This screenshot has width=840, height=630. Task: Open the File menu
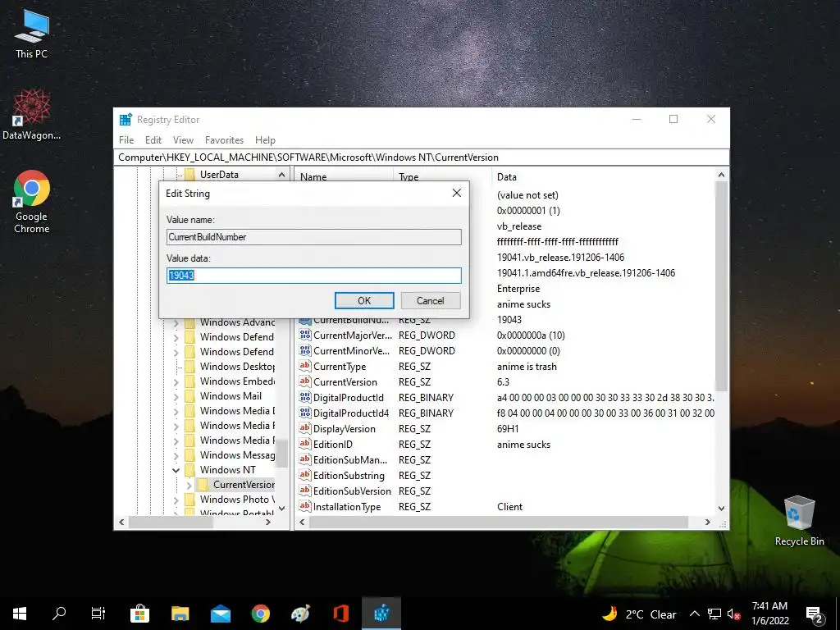coord(126,139)
